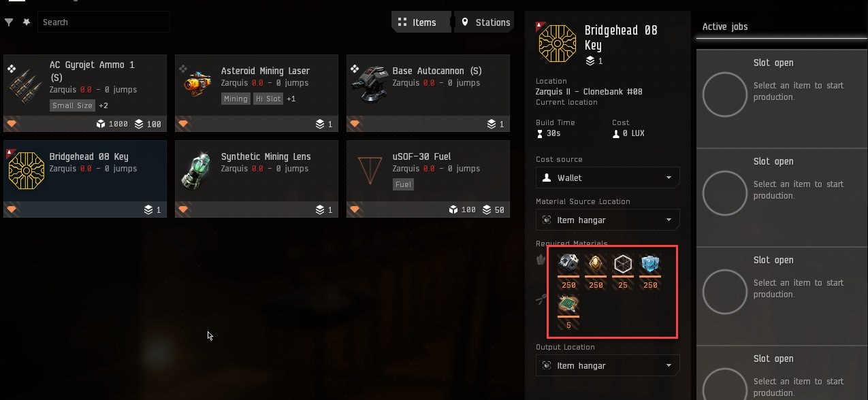Screen dimensions: 868x400
Task: Click the blue cube material icon
Action: pyautogui.click(x=650, y=264)
